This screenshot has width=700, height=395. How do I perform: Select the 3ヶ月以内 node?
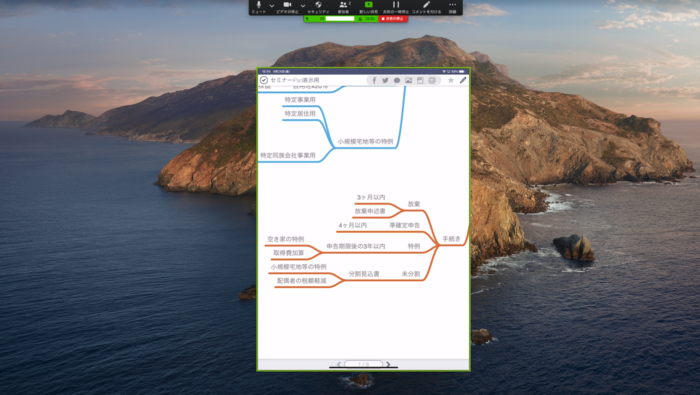pos(371,197)
